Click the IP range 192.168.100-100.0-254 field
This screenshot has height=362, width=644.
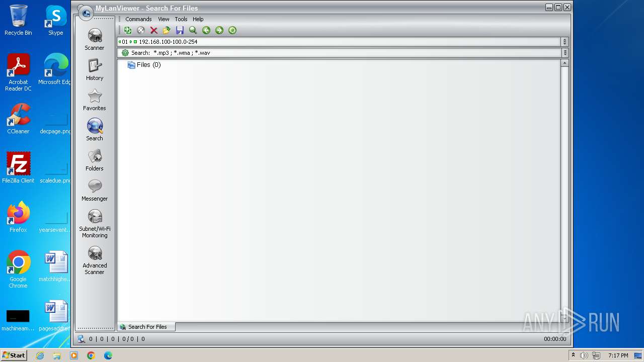339,42
